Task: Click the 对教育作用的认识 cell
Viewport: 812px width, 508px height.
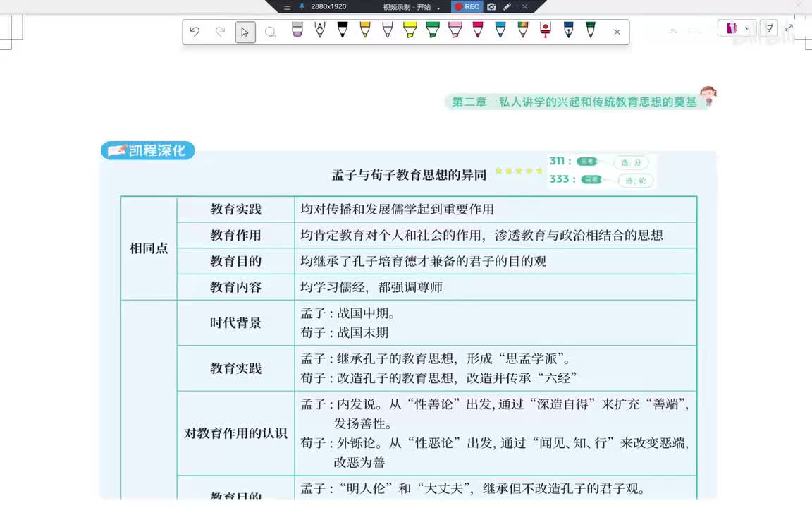Action: coord(235,433)
